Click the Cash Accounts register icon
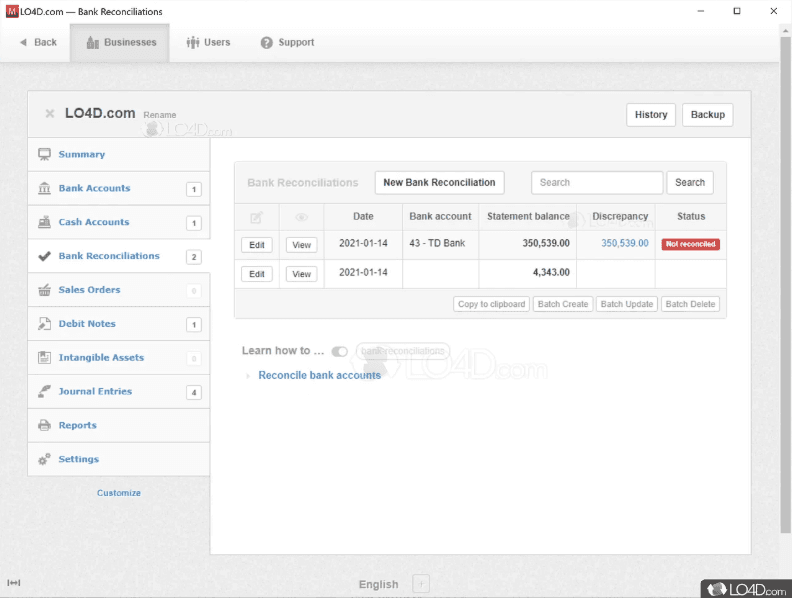 (44, 222)
